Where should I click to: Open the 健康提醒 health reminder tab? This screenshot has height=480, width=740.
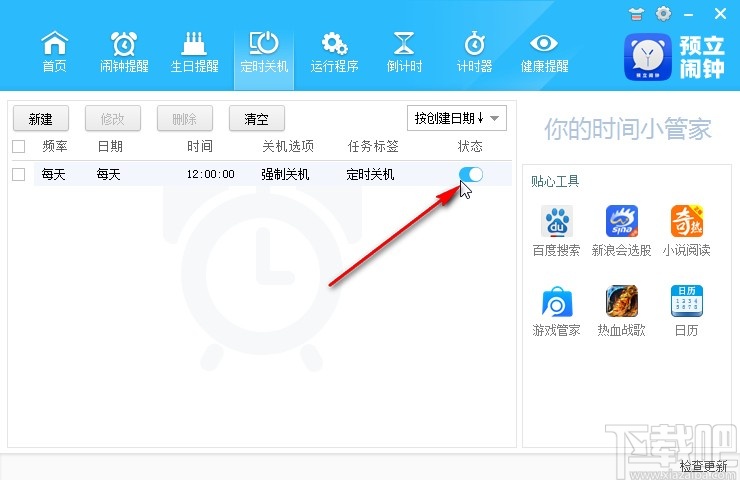pyautogui.click(x=544, y=52)
